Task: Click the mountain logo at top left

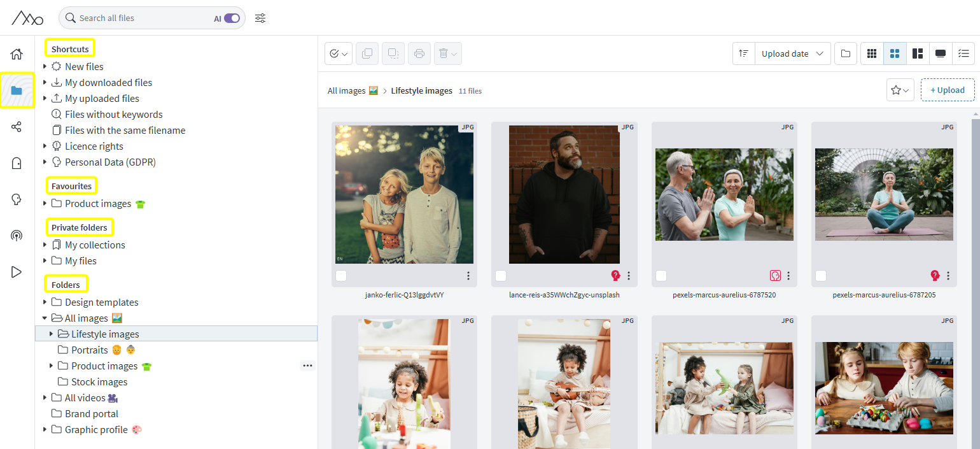Action: pos(27,18)
